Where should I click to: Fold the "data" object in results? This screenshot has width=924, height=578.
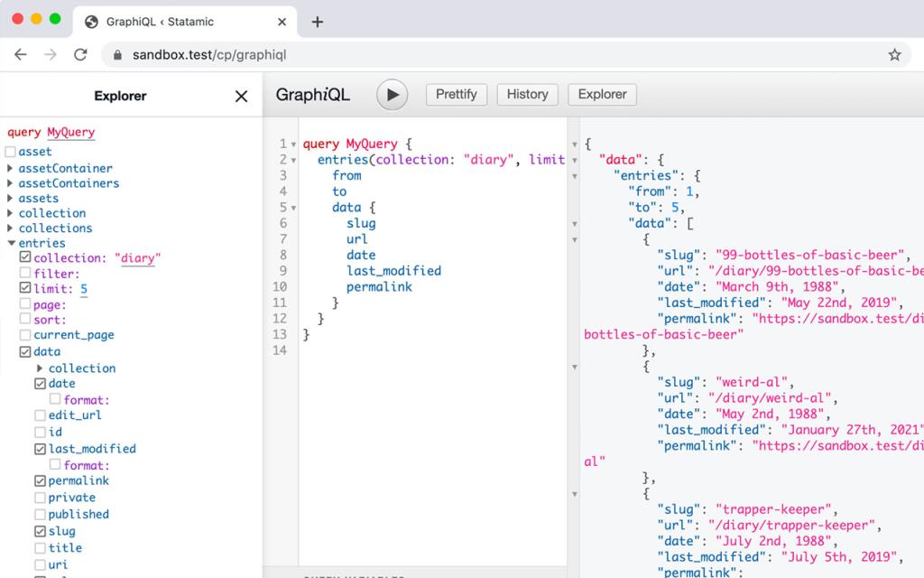pyautogui.click(x=575, y=161)
